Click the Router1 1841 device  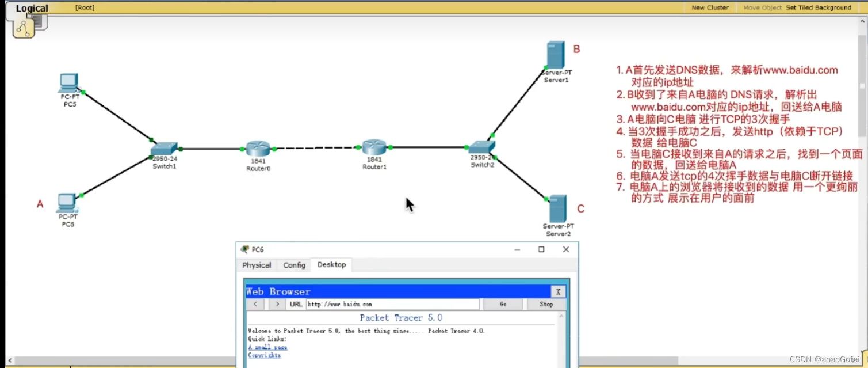pyautogui.click(x=374, y=147)
